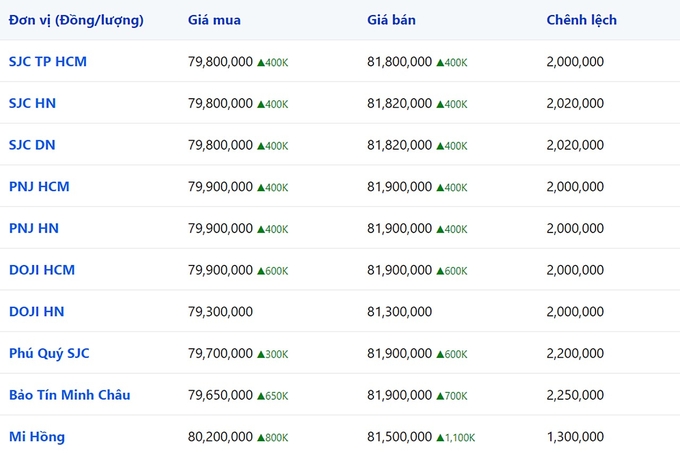Screen dimensions: 680x455
Task: Select Mi Hồng buy price 80,200,000
Action: 220,436
